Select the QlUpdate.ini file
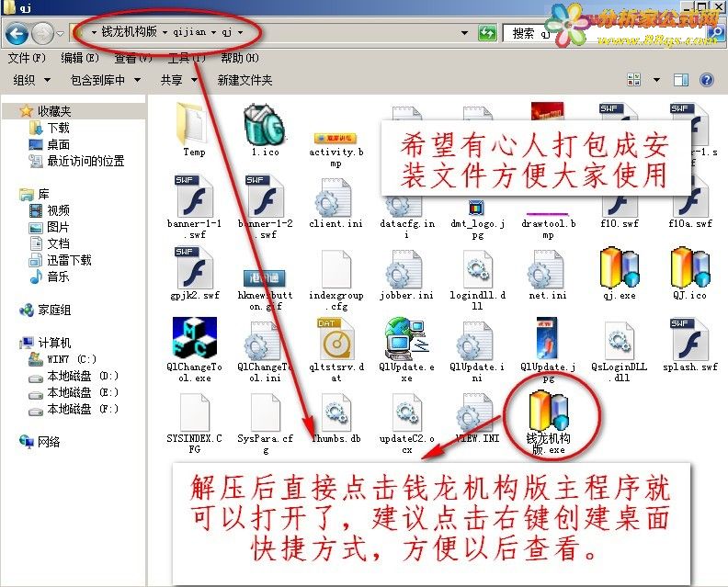The width and height of the screenshot is (728, 587). (477, 351)
